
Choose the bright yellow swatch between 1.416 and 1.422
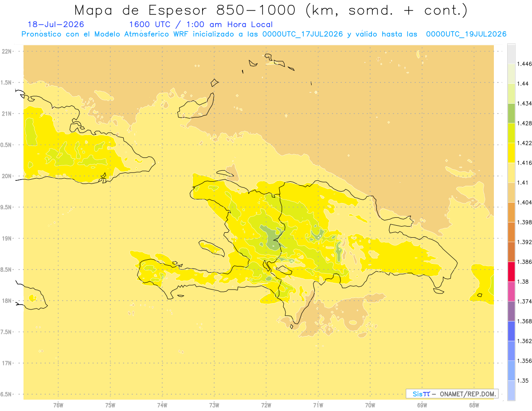click(x=511, y=153)
